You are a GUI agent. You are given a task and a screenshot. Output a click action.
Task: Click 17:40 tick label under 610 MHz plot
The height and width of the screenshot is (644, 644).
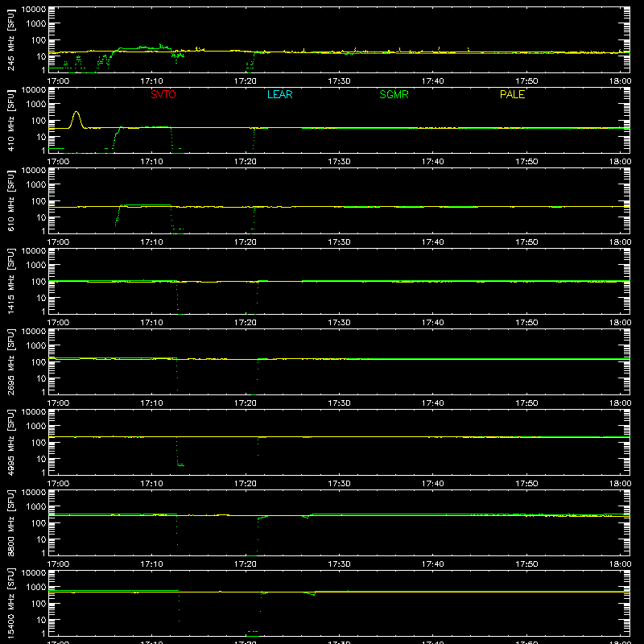[x=433, y=242]
